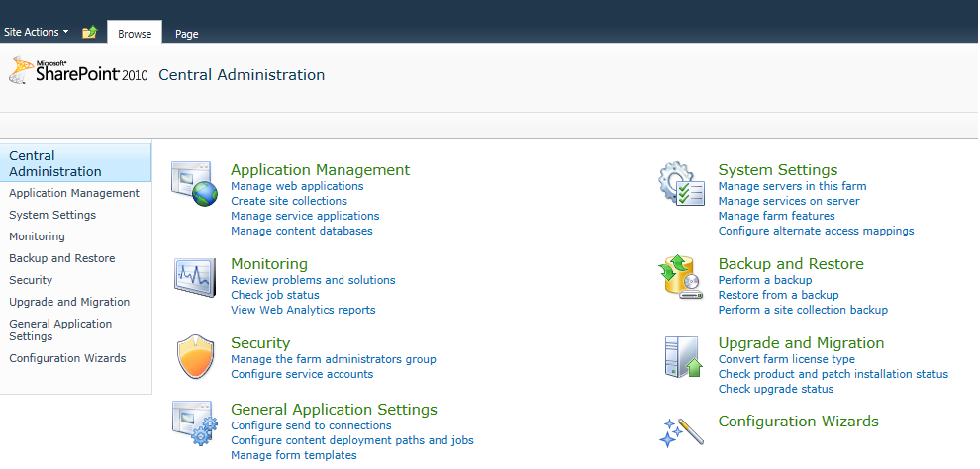Viewport: 980px width, 469px height.
Task: Click Manage services on server link
Action: (789, 201)
